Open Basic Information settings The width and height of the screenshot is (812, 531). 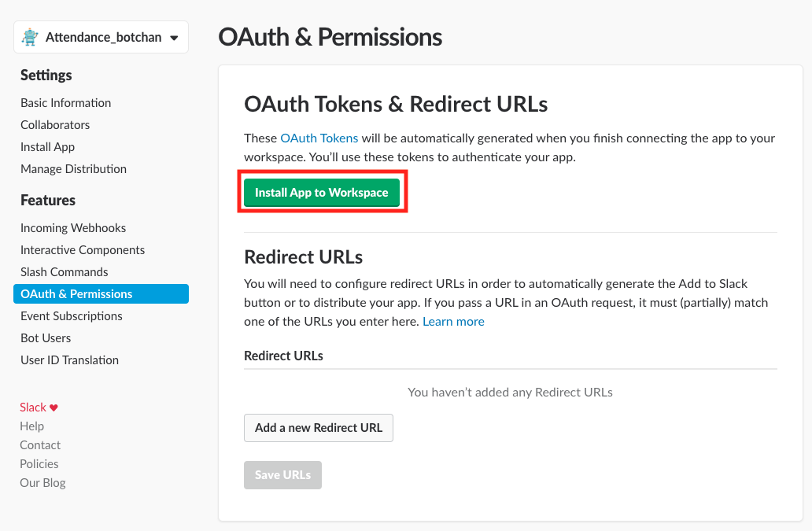click(x=65, y=103)
